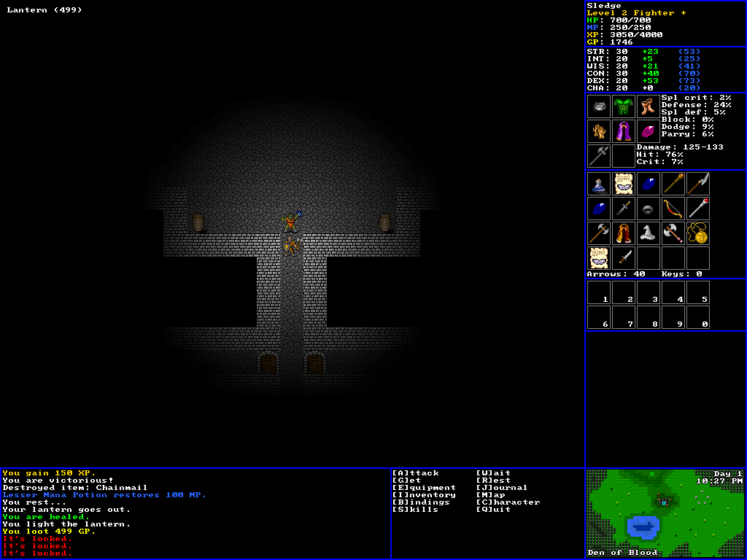The image size is (747, 560).
Task: Select the green chest armor equipment slot
Action: click(624, 106)
